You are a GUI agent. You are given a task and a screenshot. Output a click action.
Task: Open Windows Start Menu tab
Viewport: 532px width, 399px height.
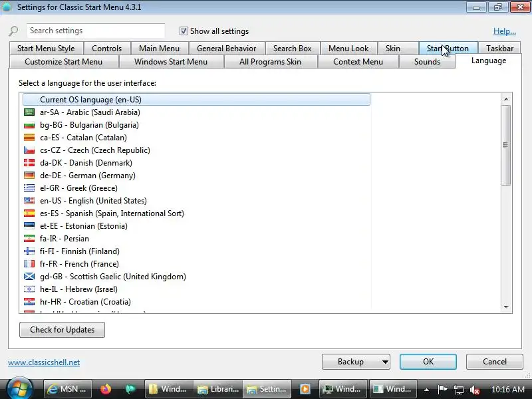pyautogui.click(x=171, y=62)
